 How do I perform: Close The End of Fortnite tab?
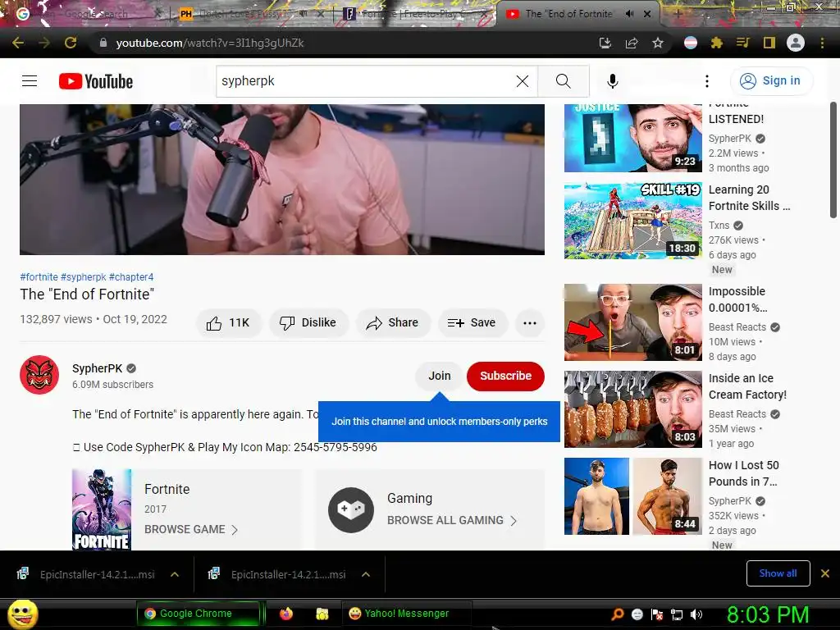tap(647, 14)
